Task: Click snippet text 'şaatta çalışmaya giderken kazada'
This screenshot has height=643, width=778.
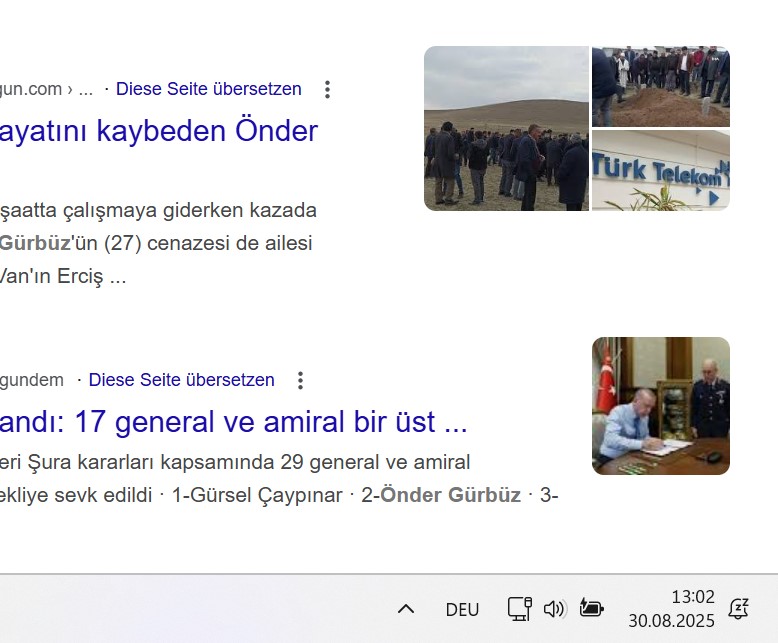Action: click(x=158, y=210)
